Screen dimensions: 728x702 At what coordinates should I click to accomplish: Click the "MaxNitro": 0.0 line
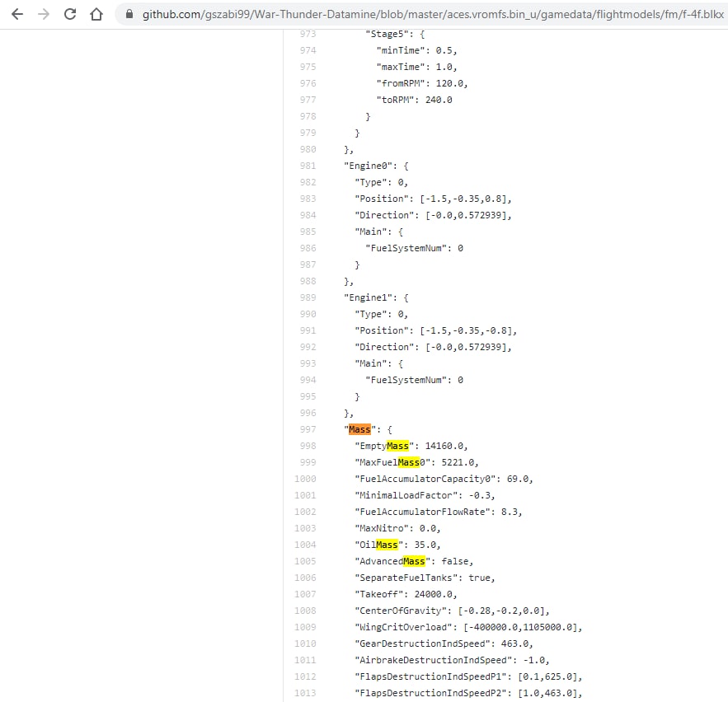tap(397, 528)
